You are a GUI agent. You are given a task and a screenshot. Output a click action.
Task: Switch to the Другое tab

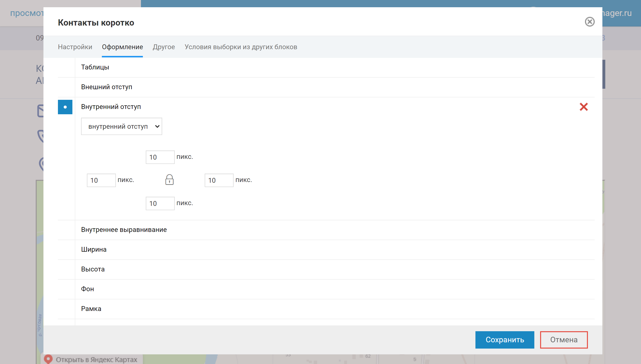[x=164, y=47]
